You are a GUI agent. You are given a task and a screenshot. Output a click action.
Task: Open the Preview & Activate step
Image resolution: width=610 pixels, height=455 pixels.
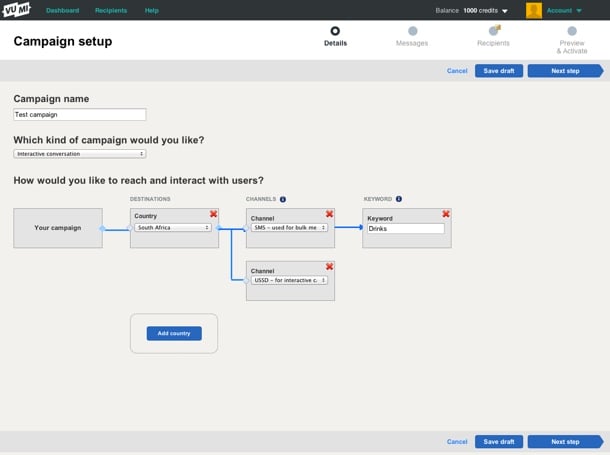[x=572, y=32]
